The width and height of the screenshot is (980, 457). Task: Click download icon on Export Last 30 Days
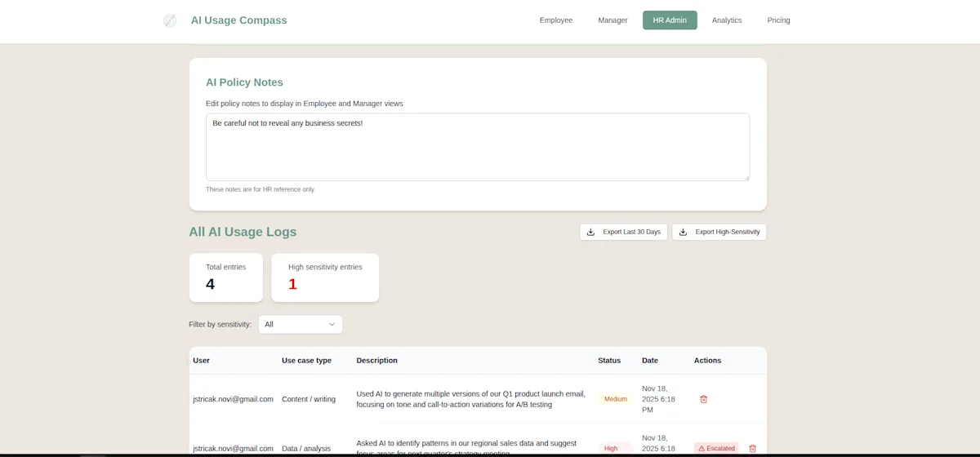click(591, 232)
